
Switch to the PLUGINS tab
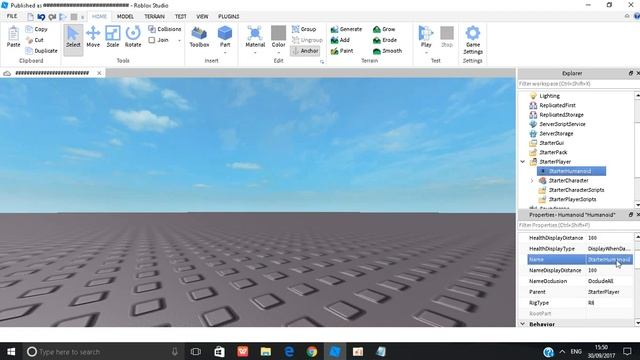point(229,16)
